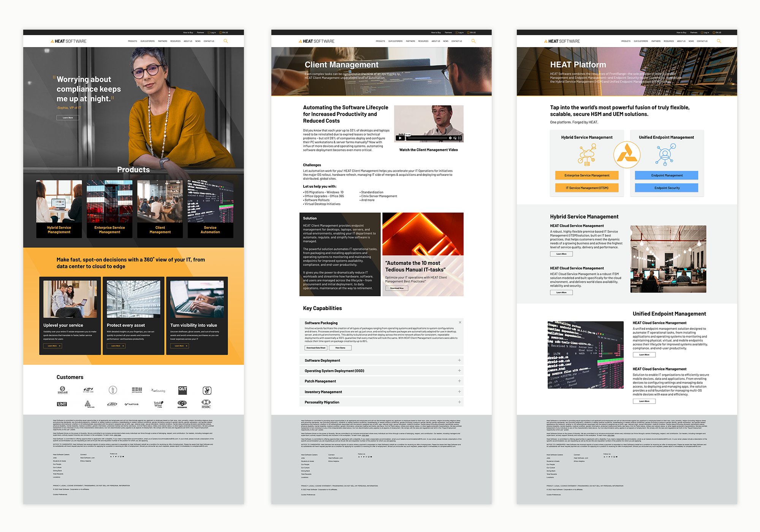The image size is (760, 532).
Task: Expand the Software Deployment accordion
Action: (x=382, y=360)
